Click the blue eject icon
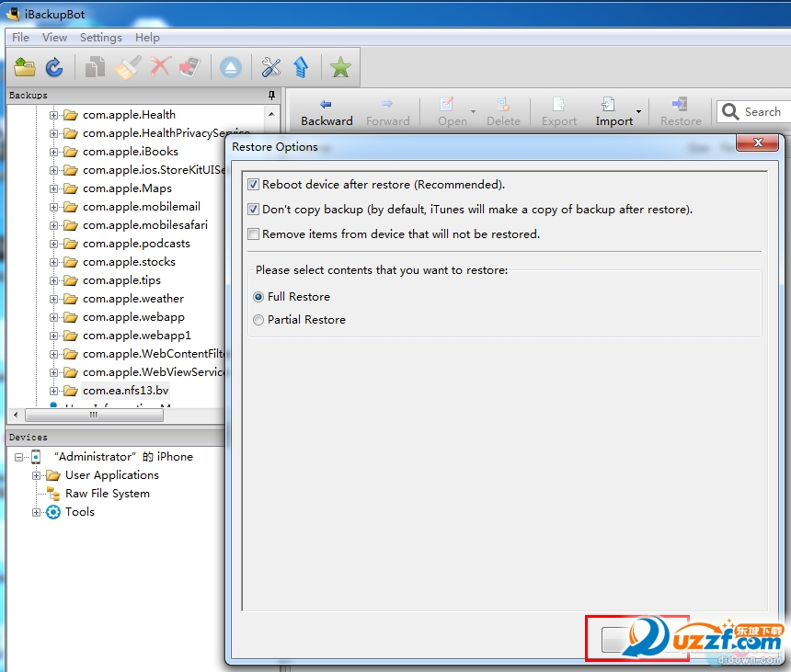 pos(230,67)
